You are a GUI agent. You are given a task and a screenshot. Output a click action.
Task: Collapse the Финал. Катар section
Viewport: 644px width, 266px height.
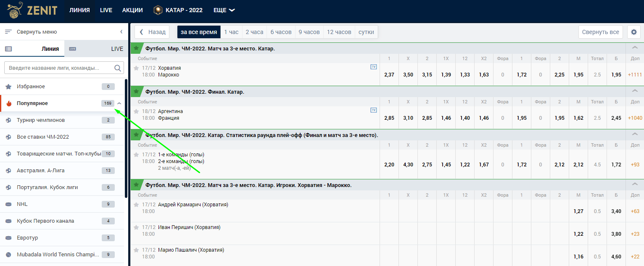tap(635, 92)
